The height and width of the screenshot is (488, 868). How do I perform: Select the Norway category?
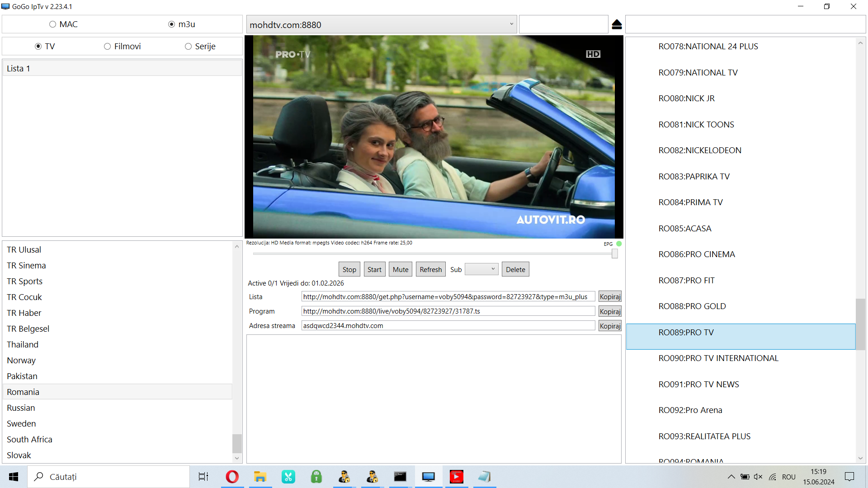118,360
